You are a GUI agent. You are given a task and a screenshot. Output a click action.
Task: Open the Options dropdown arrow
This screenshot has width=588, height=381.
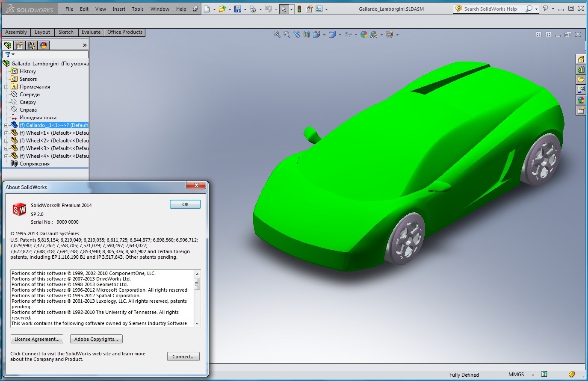pos(326,9)
